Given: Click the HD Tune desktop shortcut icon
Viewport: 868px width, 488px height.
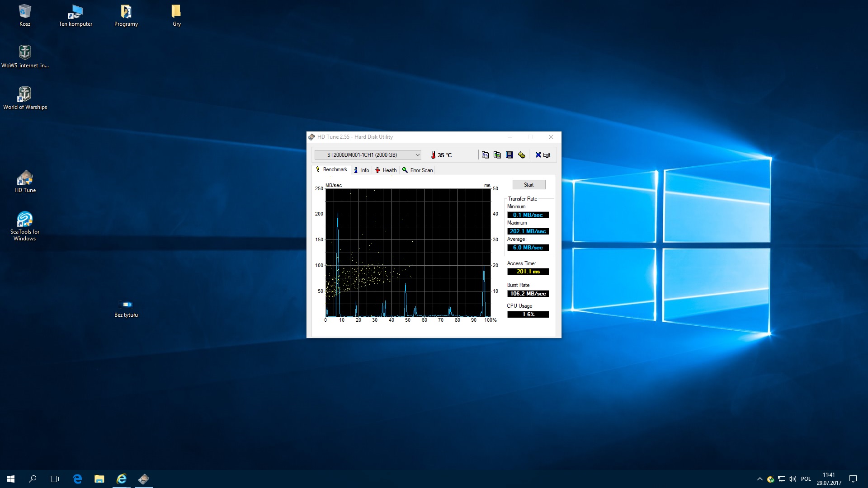Looking at the screenshot, I should point(24,179).
